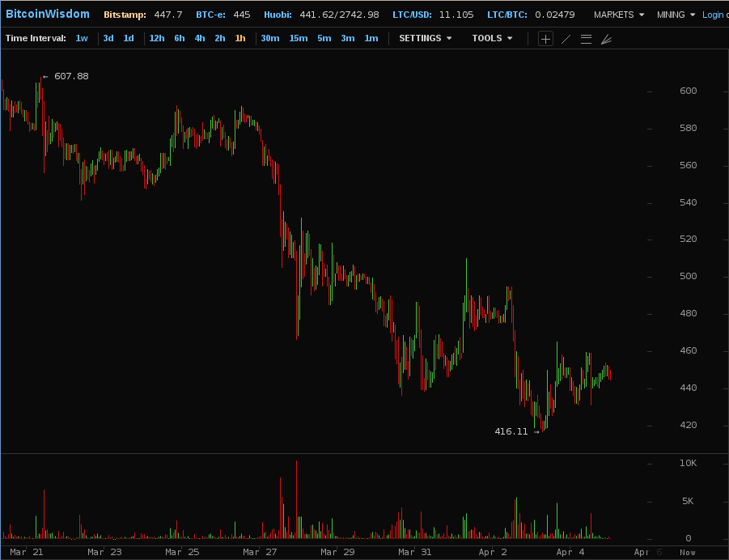Open the SETTINGS dropdown
Screen dimensions: 729x560
pos(425,38)
